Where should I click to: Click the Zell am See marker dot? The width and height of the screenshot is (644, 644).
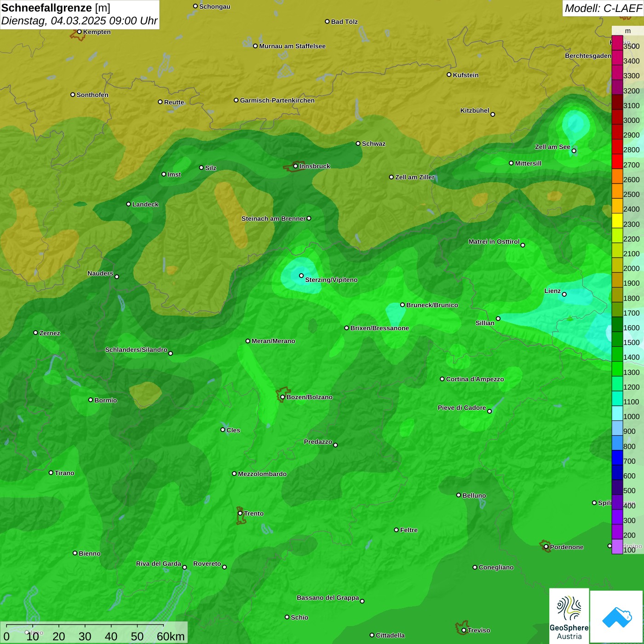(574, 150)
